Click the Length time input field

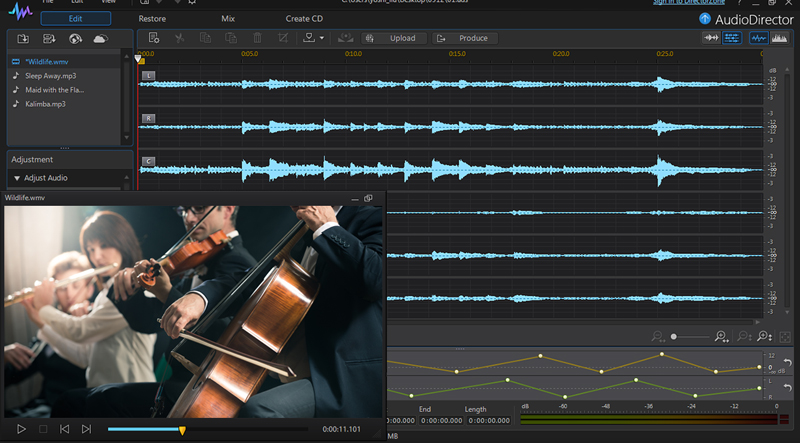(x=489, y=421)
